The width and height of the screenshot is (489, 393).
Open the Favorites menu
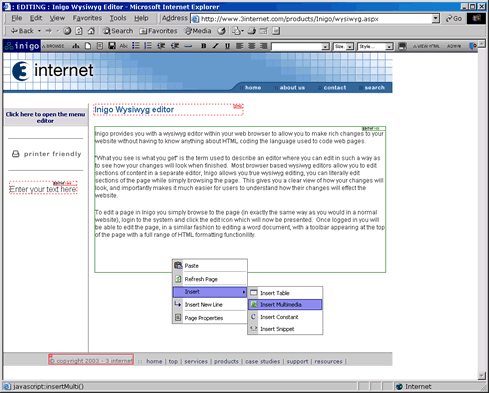(87, 18)
